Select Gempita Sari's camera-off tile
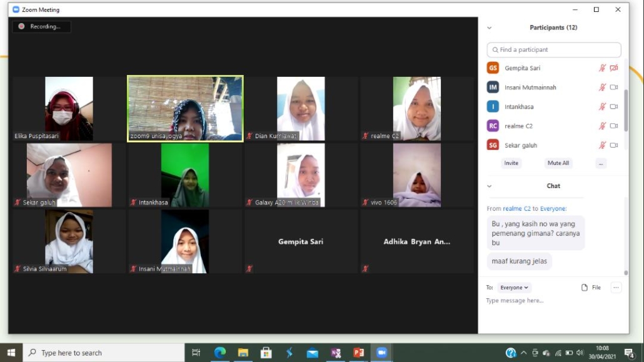 click(301, 241)
